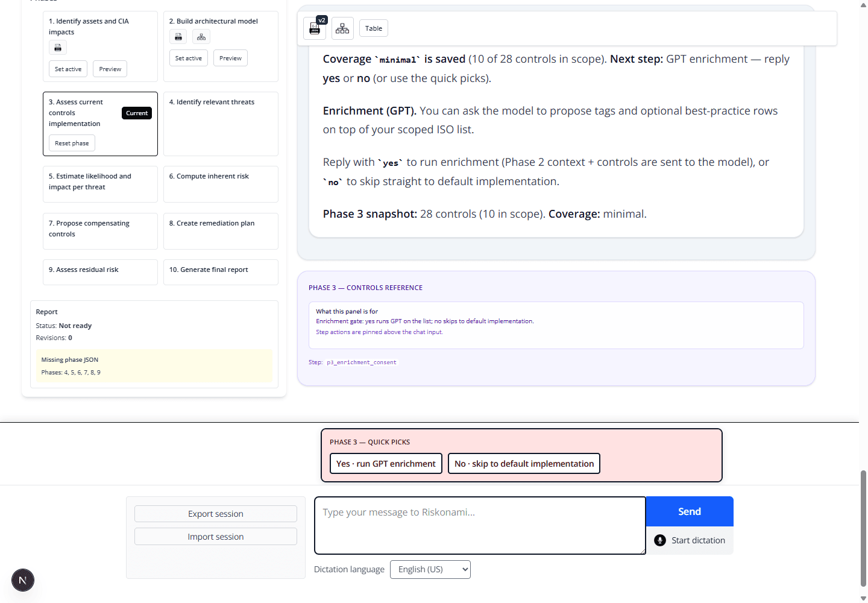Screen dimensions: 868x603
Task: Open the round N badge icon
Action: pyautogui.click(x=23, y=581)
